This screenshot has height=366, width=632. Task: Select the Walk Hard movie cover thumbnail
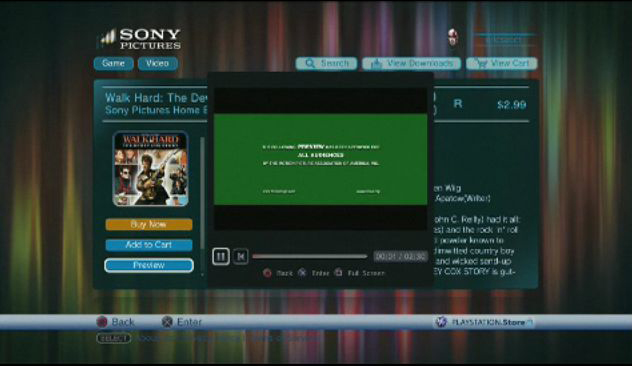(150, 168)
